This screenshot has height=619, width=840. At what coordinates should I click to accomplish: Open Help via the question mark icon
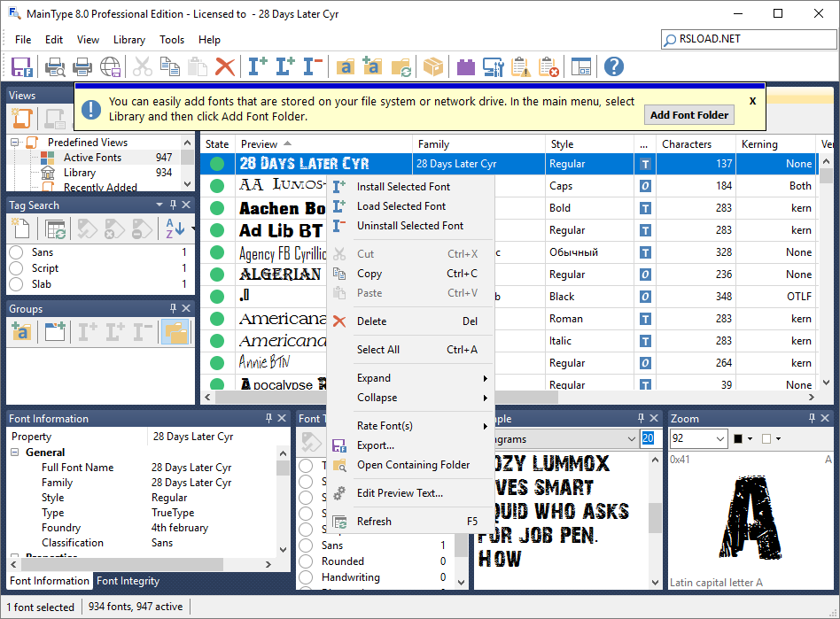point(614,67)
